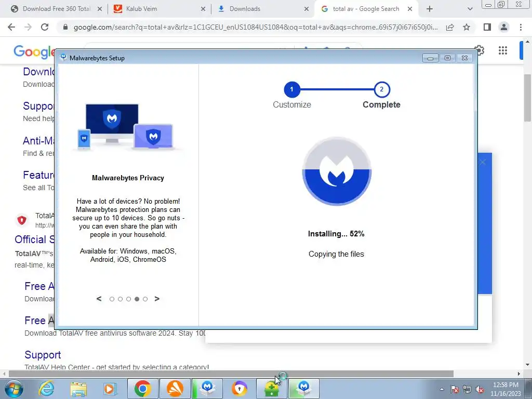
Task: Open Windows Explorer from taskbar
Action: coord(78,389)
